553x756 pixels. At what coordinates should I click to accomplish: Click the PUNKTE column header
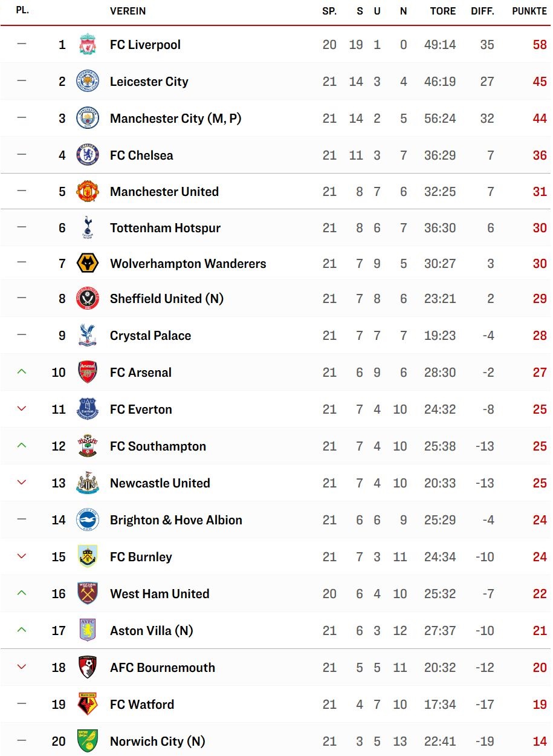coord(529,11)
